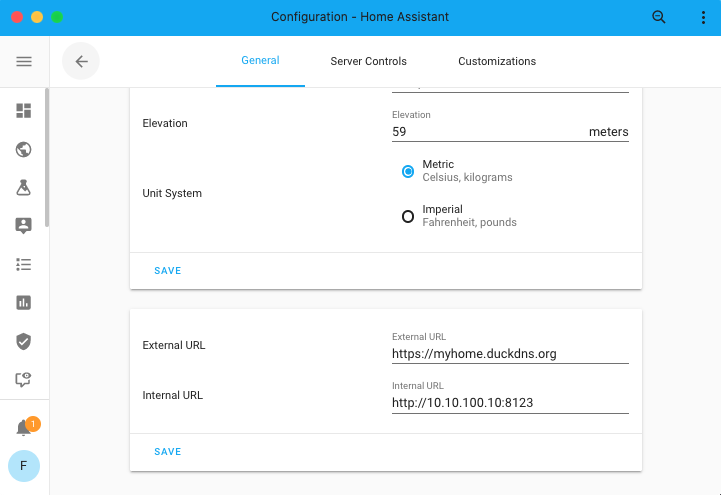Select the Imperial unit system radio
Viewport: 721px width, 495px height.
(407, 216)
